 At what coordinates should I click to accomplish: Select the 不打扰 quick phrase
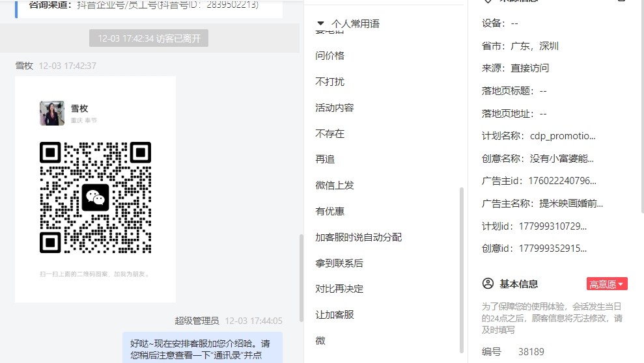click(329, 81)
